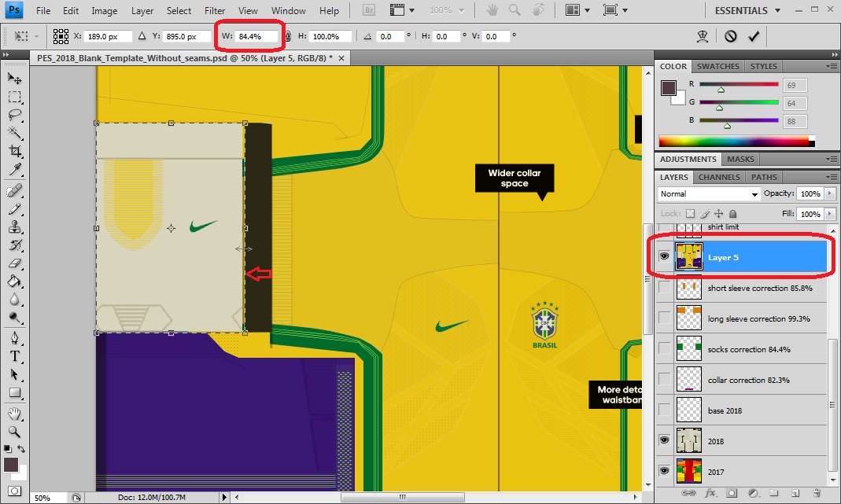Cancel the transform

click(731, 36)
